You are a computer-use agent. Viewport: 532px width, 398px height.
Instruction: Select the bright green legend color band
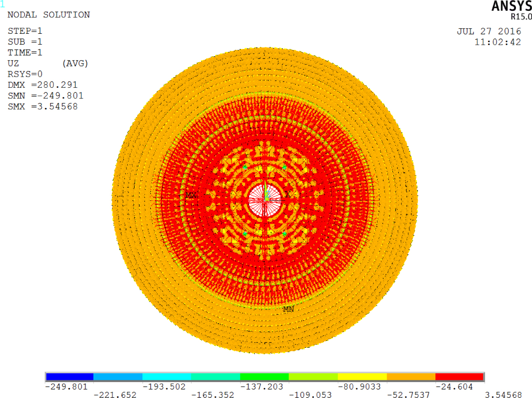[x=264, y=377]
